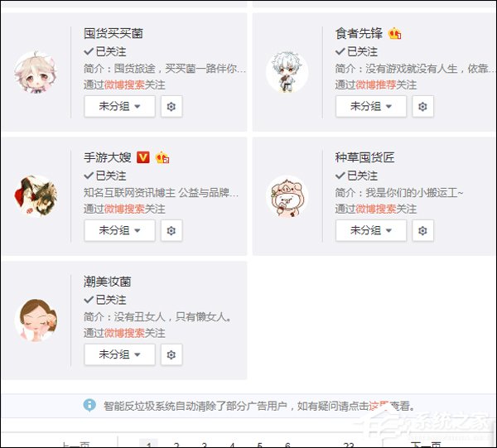
Task: Toggle 已关注 status for 潮美妆菌
Action: [105, 300]
